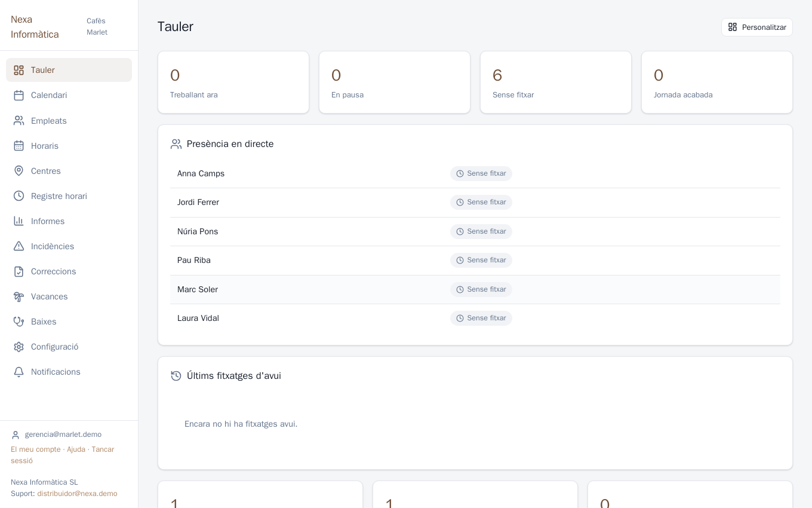812x508 pixels.
Task: Click the Últims fitxatges d'avui heading
Action: click(x=234, y=376)
